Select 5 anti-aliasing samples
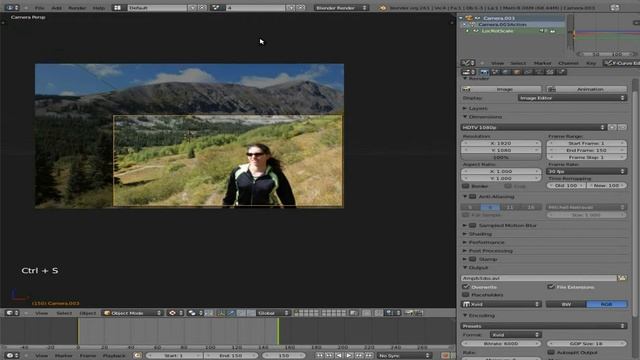The height and width of the screenshot is (360, 640). pos(471,207)
